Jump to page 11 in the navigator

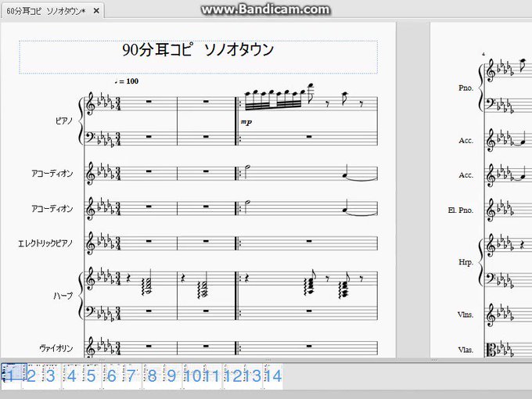coord(212,376)
